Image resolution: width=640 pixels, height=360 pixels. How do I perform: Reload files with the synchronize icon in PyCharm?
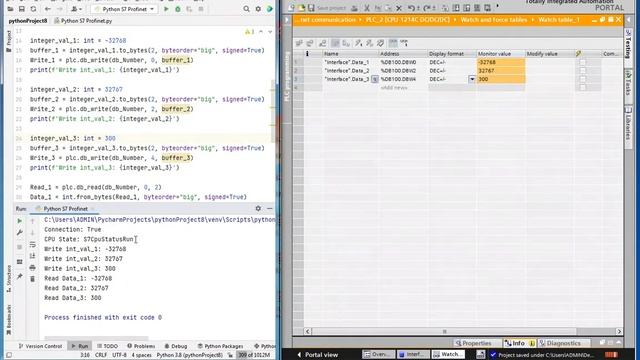[33, 9]
